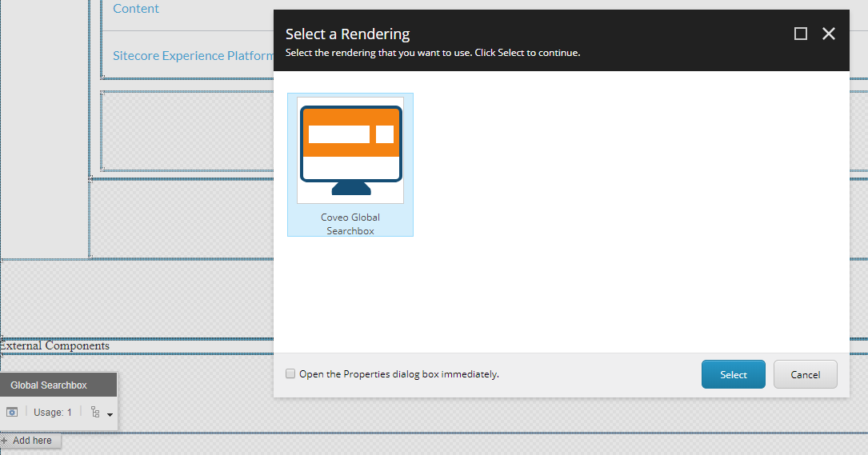The height and width of the screenshot is (455, 868).
Task: Select the Coveo Global Searchbox rendering thumbnail
Action: (x=350, y=150)
